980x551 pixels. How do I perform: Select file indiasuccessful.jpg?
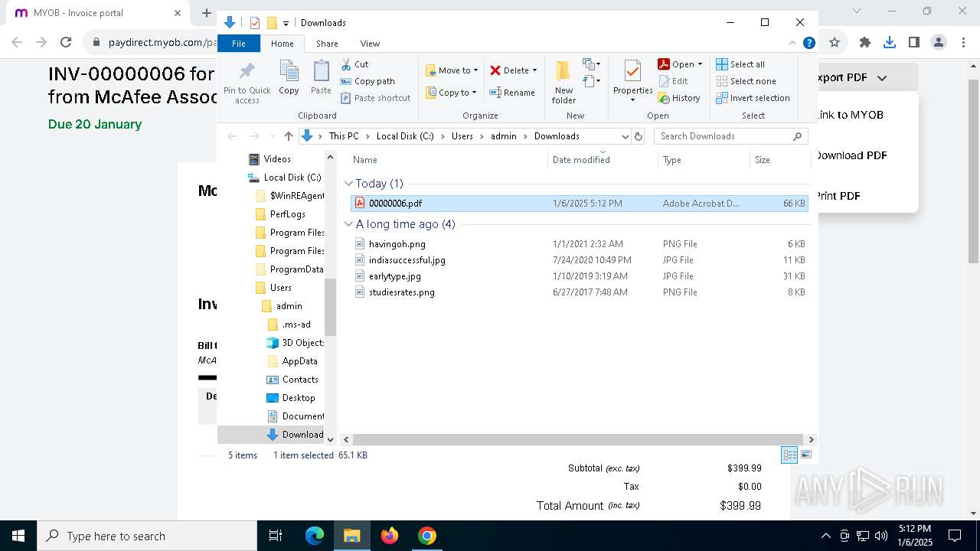click(580, 260)
